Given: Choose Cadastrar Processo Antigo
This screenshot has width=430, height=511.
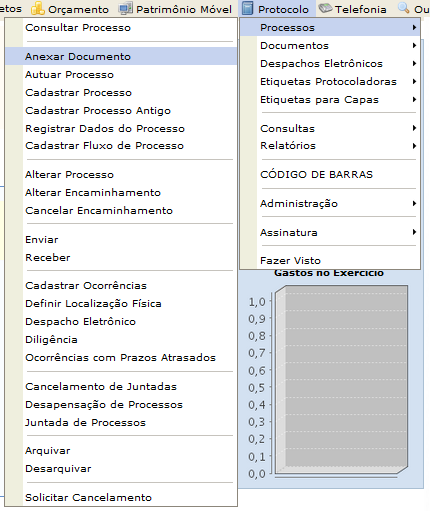Looking at the screenshot, I should [121, 110].
